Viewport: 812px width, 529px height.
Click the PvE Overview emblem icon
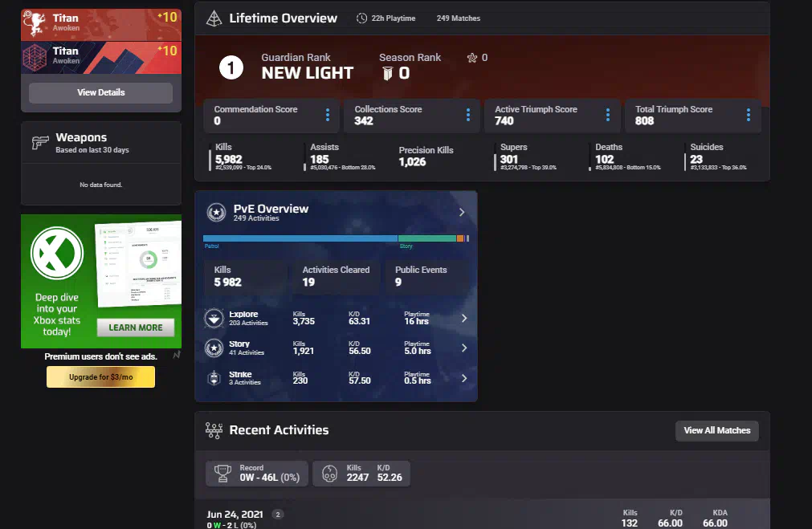coord(216,213)
